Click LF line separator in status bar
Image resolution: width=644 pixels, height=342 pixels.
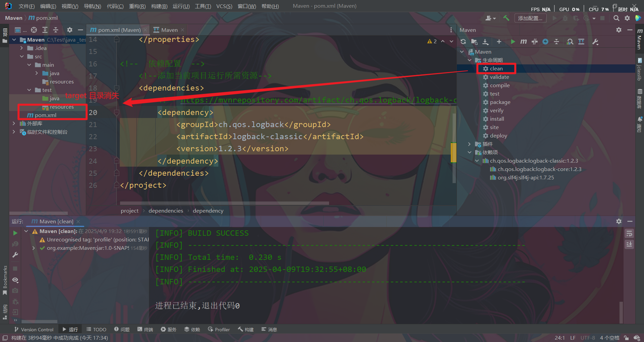(573, 338)
